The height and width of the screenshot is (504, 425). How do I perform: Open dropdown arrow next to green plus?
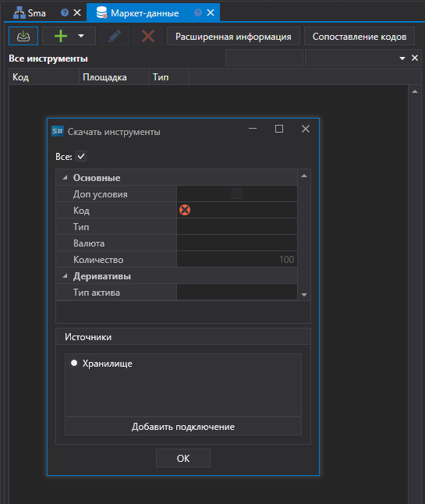coord(81,36)
